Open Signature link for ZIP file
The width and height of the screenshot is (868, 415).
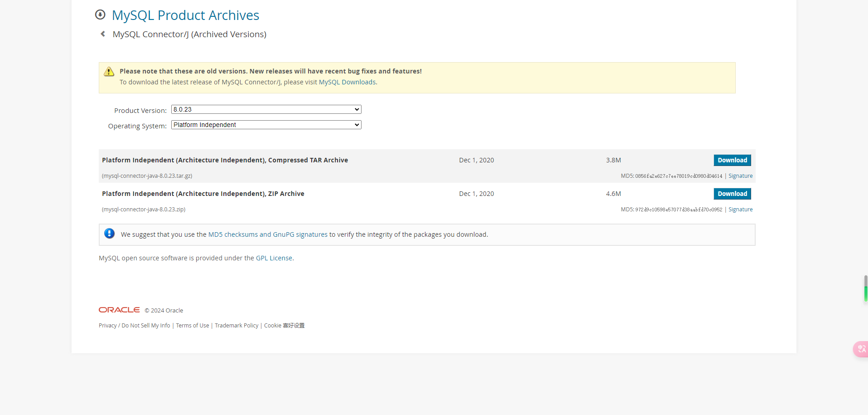pyautogui.click(x=740, y=210)
